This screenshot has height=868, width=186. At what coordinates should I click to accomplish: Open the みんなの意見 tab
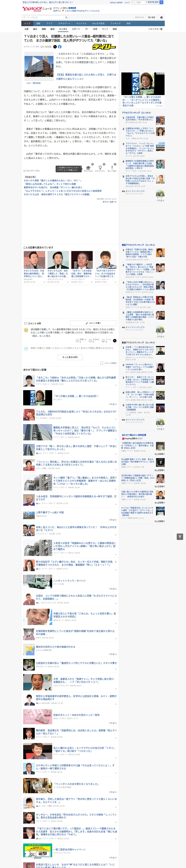coord(99,24)
